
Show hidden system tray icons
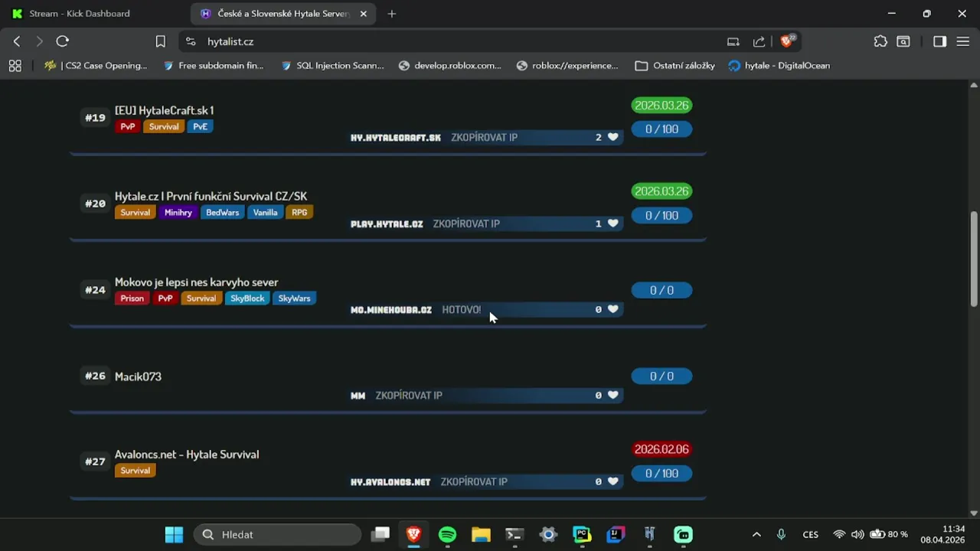(x=756, y=534)
